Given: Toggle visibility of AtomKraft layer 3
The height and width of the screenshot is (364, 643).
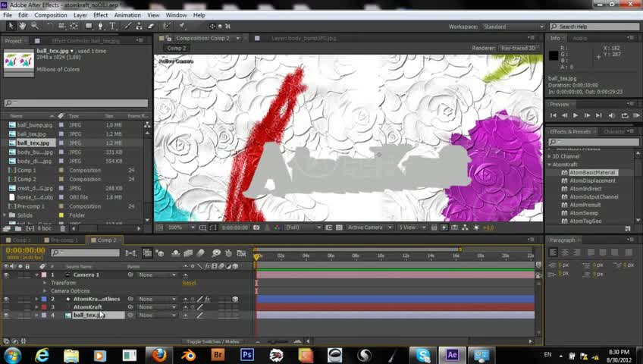Looking at the screenshot, I should pyautogui.click(x=6, y=307).
